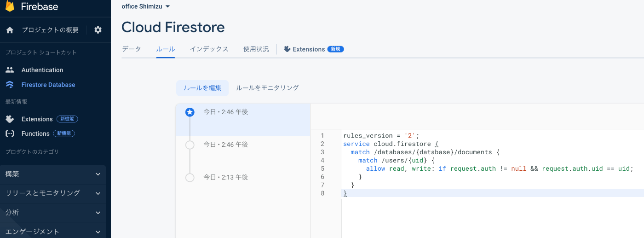Click the Firestore Database icon
Viewport: 644px width, 238px height.
coord(10,85)
